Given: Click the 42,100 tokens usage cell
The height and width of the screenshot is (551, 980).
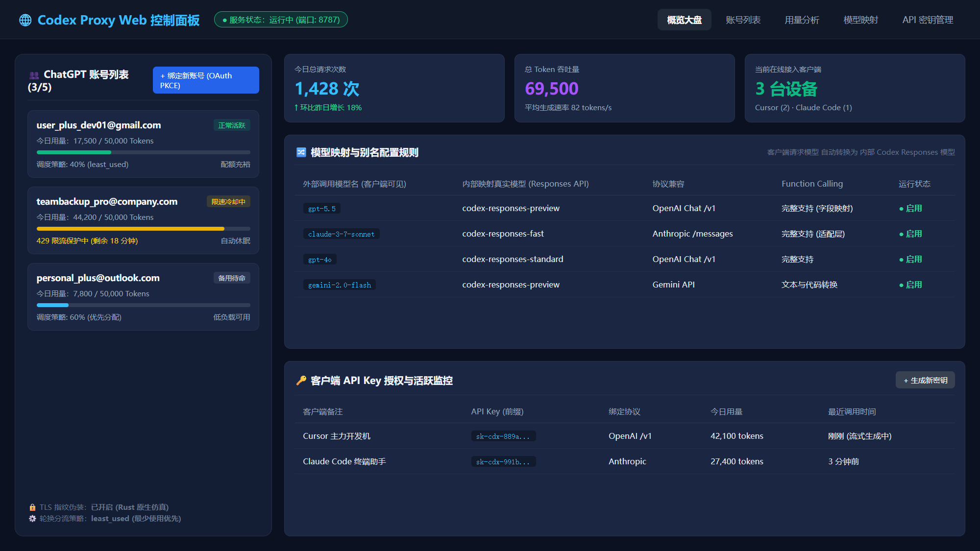Looking at the screenshot, I should [x=736, y=436].
